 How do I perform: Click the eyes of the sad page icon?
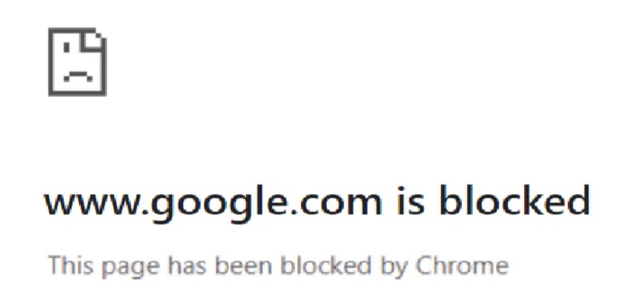pyautogui.click(x=78, y=48)
